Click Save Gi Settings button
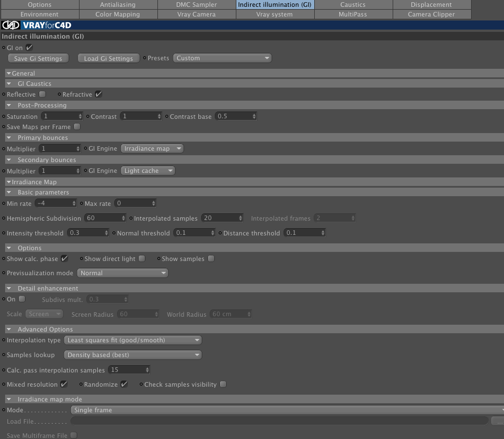Image resolution: width=504 pixels, height=439 pixels. (38, 59)
